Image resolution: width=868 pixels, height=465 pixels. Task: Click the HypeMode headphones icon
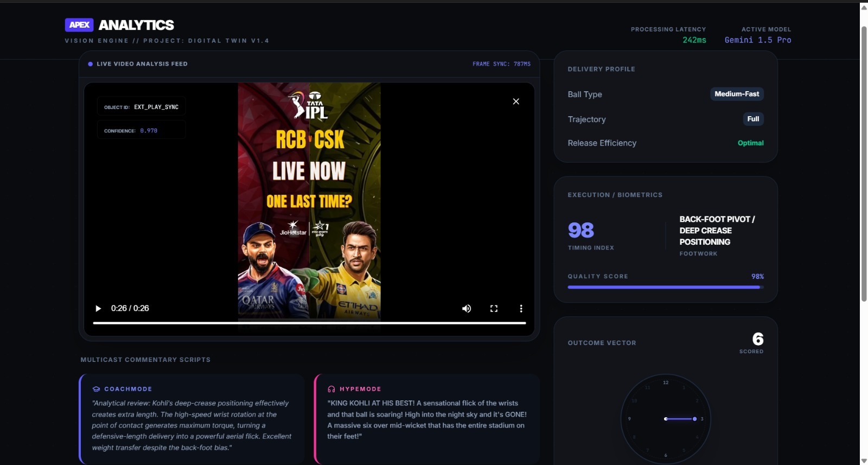pyautogui.click(x=331, y=389)
